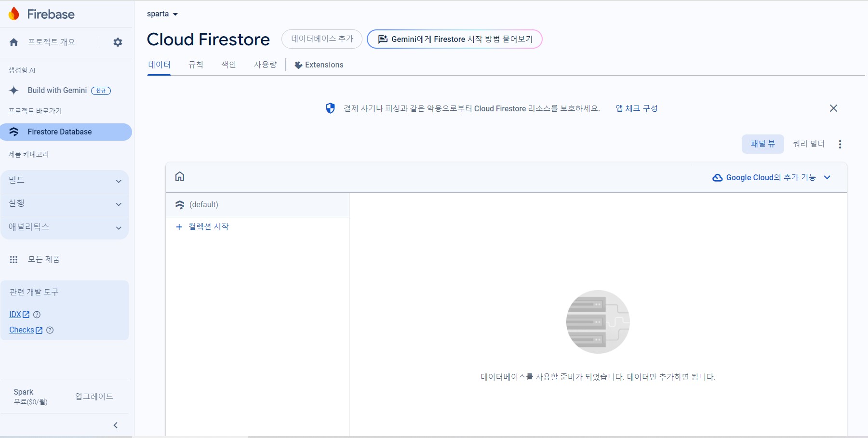Click the plus icon to start collection
This screenshot has height=438, width=868.
pos(179,227)
